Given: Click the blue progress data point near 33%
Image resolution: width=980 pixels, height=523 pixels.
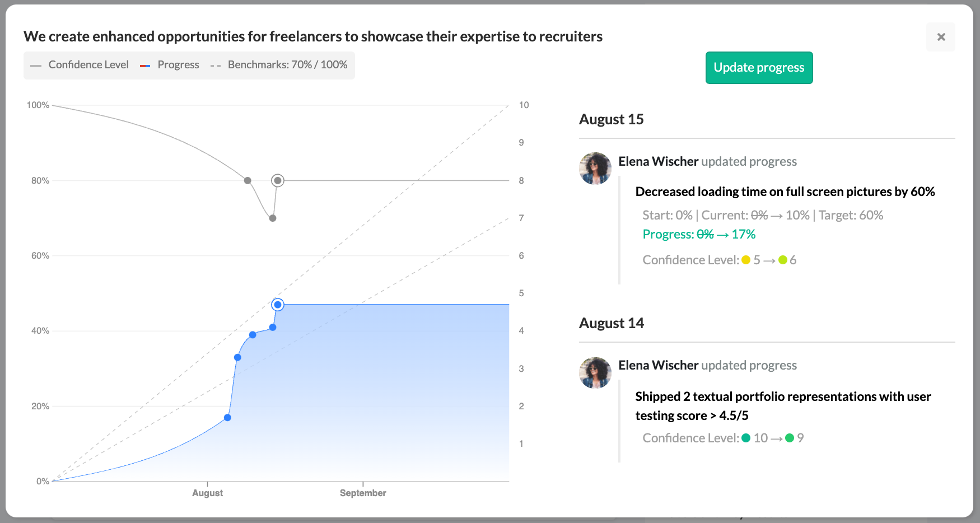Looking at the screenshot, I should click(x=237, y=357).
